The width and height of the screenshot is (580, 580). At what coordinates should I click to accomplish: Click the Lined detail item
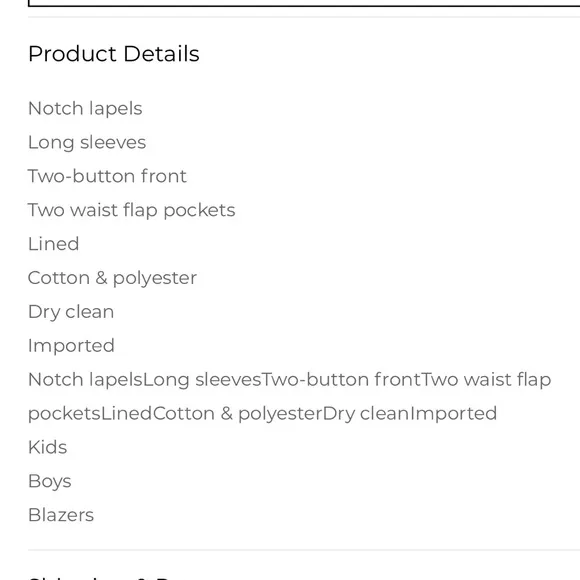[x=54, y=244]
